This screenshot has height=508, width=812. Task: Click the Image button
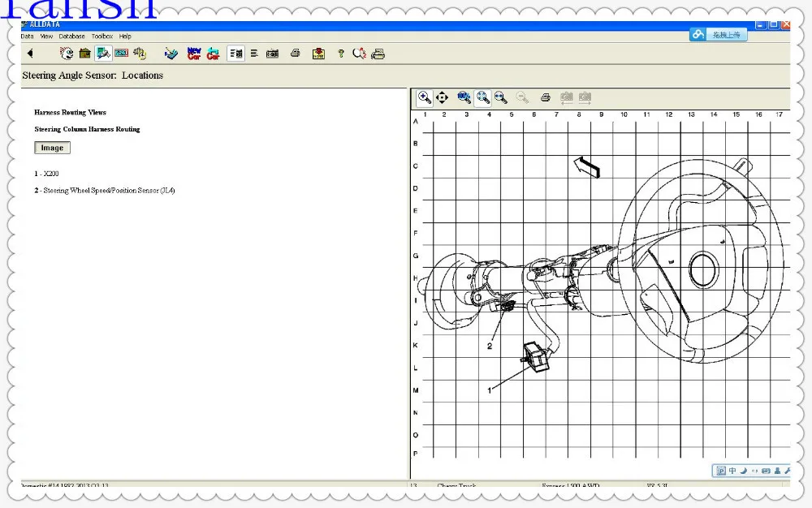point(52,148)
